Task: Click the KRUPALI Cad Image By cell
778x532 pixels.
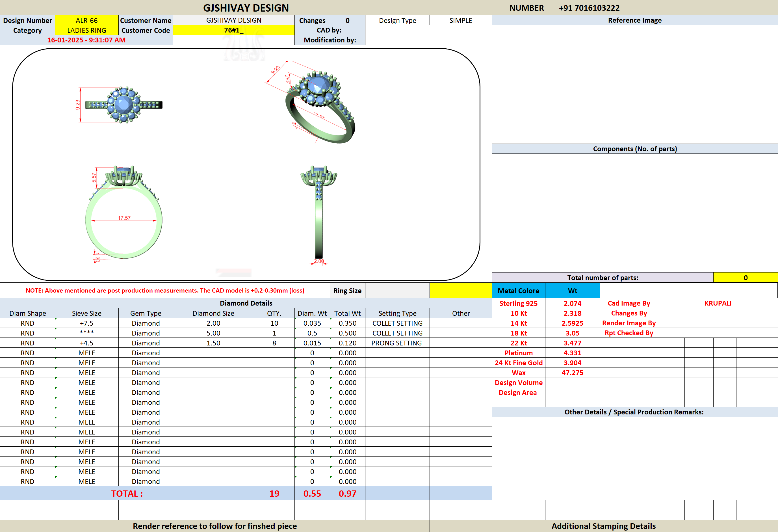Action: 718,303
